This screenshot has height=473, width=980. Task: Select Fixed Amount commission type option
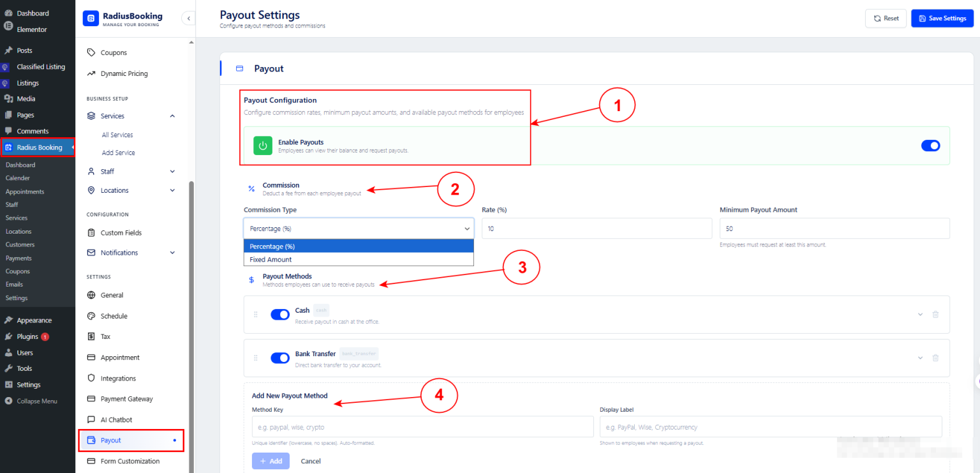[x=359, y=259]
